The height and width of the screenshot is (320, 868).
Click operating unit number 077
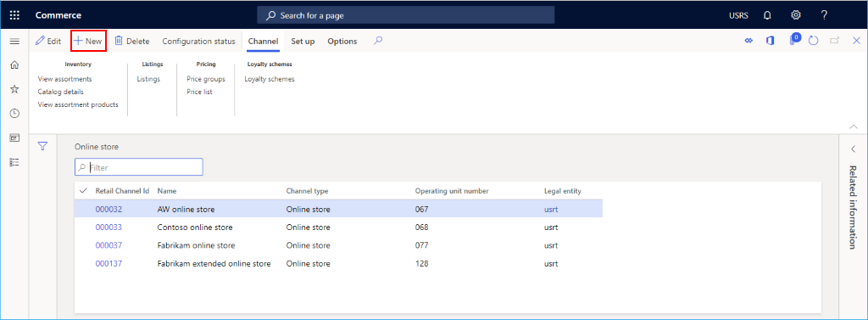coord(422,245)
